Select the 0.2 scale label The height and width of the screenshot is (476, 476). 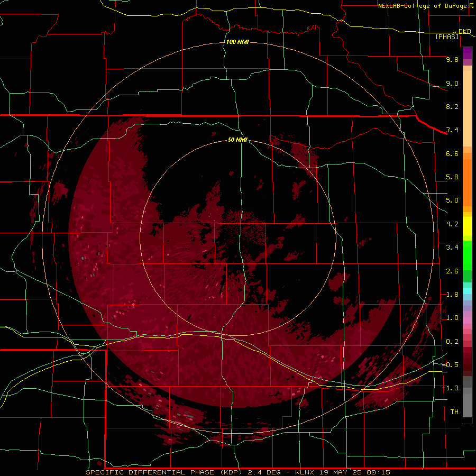click(452, 342)
